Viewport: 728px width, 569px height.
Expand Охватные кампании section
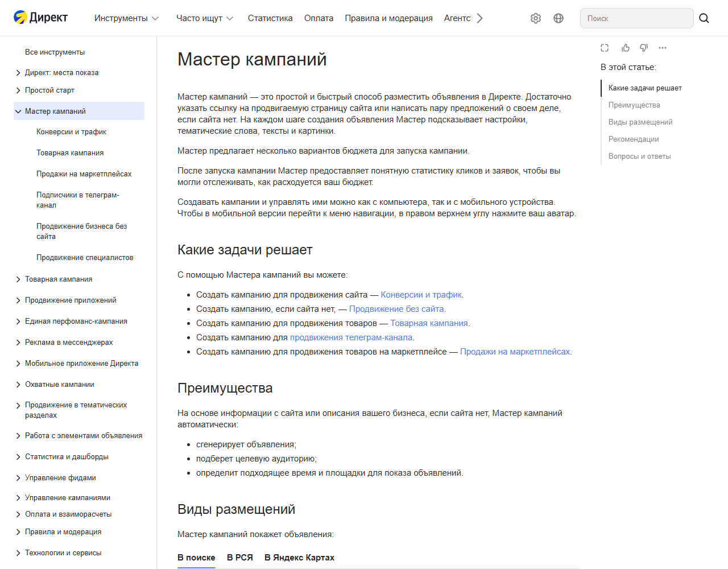[18, 385]
